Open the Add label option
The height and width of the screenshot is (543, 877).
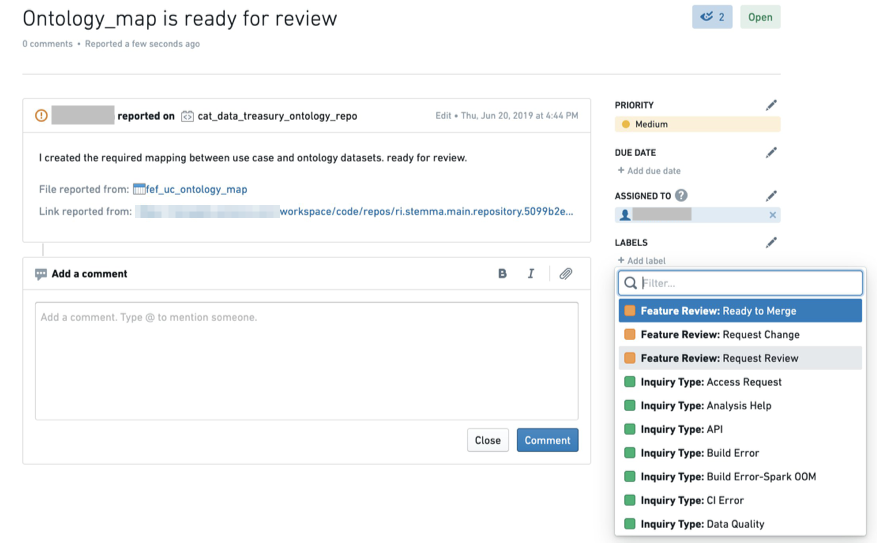point(642,261)
